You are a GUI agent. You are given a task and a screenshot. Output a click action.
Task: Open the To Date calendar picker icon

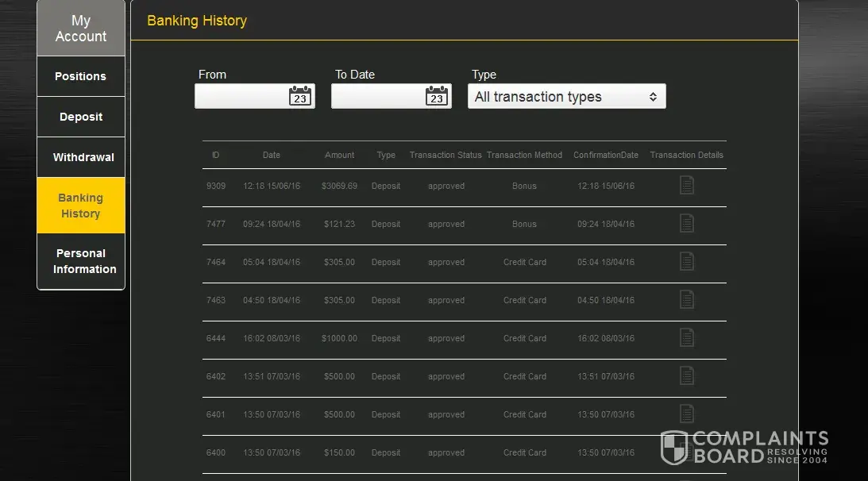click(x=436, y=96)
